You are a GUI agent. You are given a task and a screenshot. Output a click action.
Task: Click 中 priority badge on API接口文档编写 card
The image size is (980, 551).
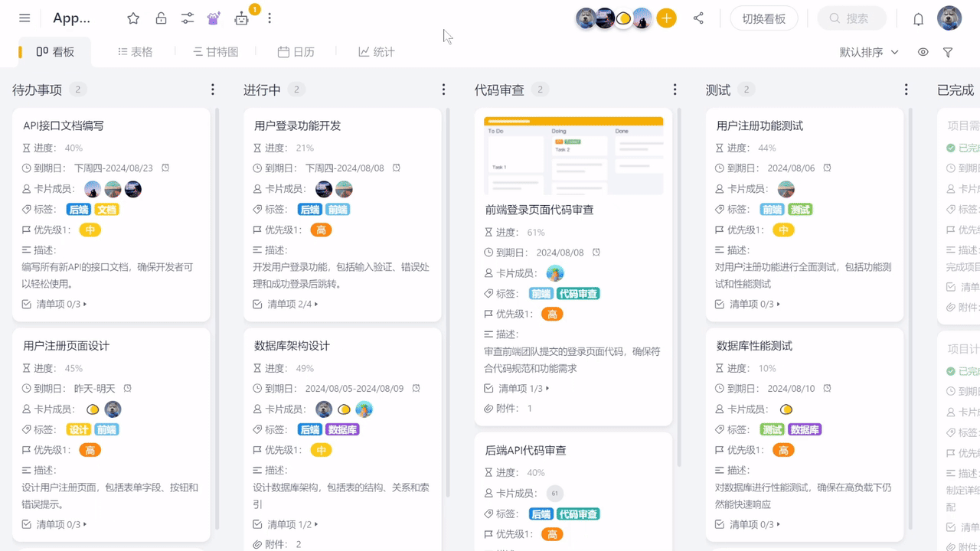(90, 230)
